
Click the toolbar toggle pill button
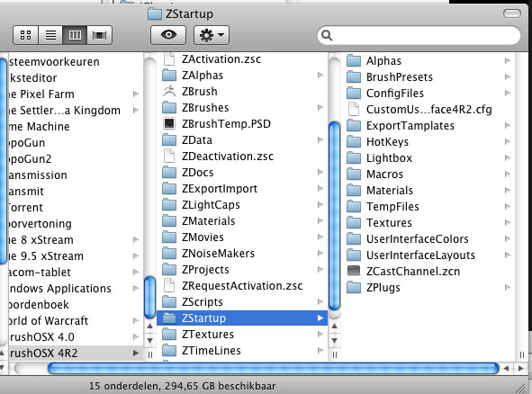511,13
